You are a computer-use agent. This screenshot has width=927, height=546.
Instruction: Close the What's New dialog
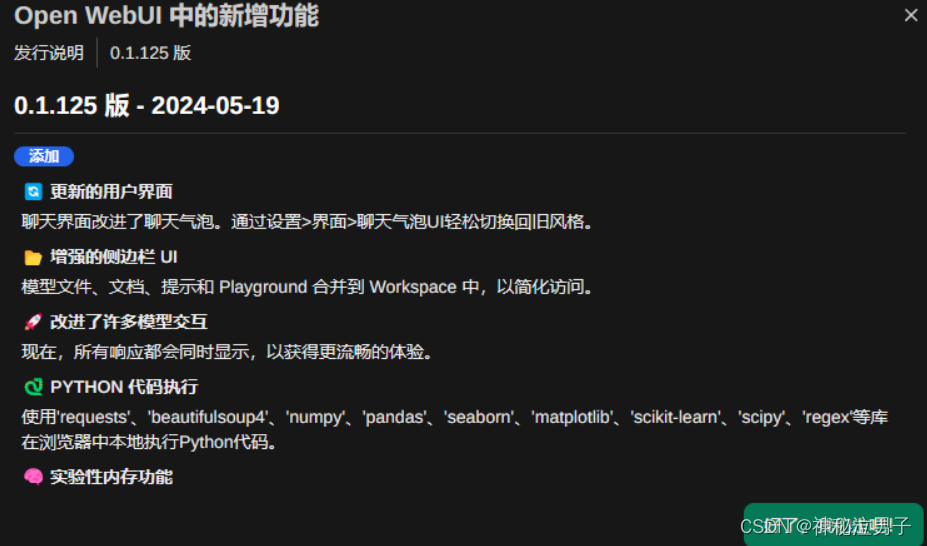tap(910, 15)
